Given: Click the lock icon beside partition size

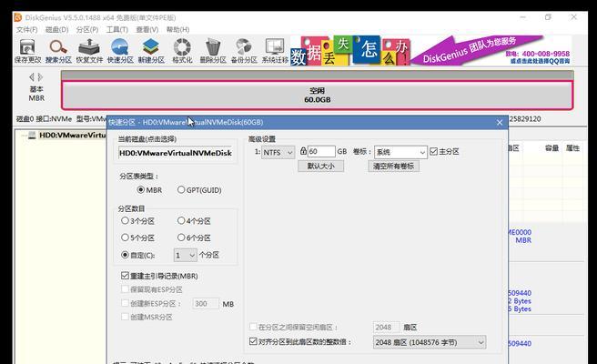Looking at the screenshot, I should coord(303,151).
